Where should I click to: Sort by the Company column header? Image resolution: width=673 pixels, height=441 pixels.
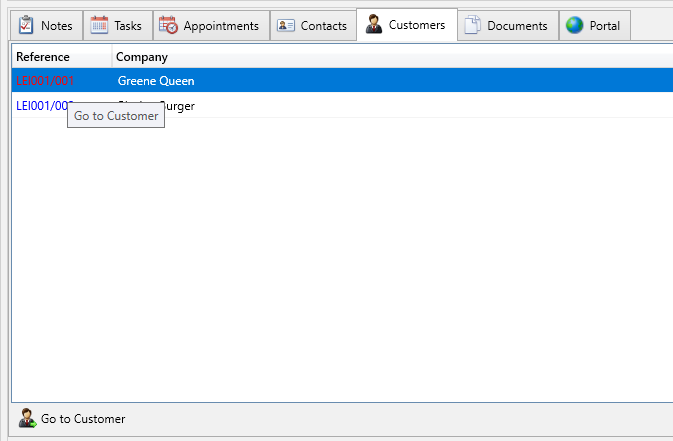142,57
